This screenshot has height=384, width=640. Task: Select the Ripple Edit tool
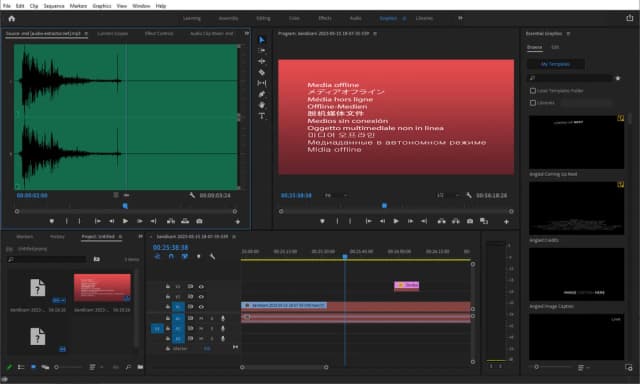point(262,61)
